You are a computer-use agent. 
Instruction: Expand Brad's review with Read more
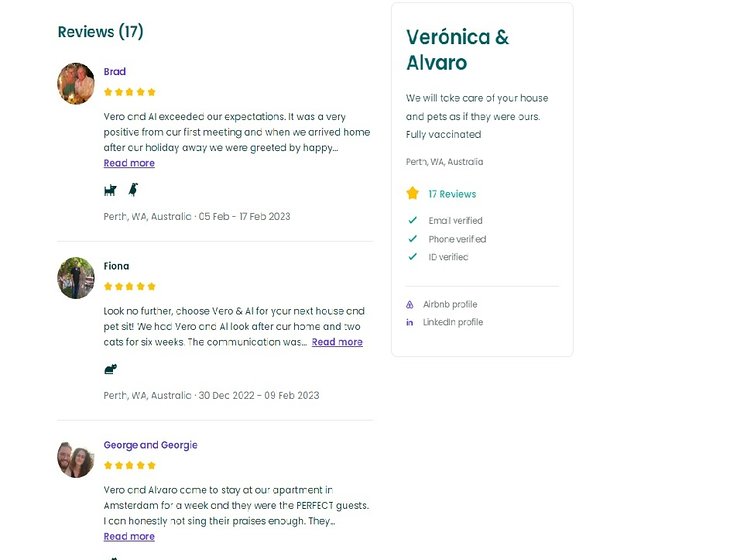click(129, 163)
